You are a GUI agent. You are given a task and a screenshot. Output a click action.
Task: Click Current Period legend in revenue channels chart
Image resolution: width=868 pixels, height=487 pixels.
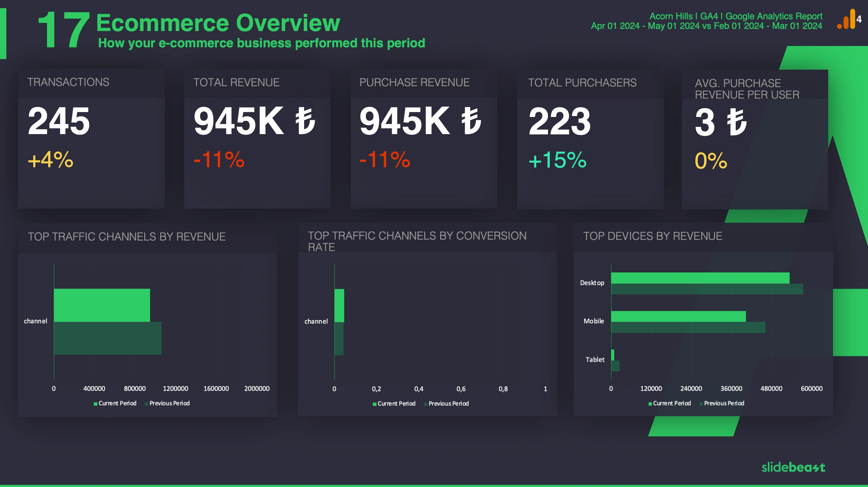(x=115, y=404)
